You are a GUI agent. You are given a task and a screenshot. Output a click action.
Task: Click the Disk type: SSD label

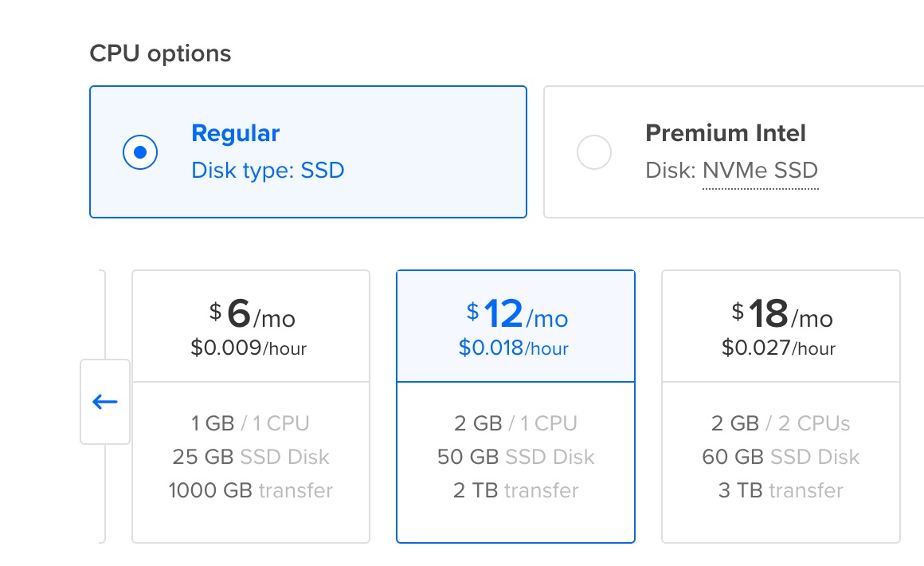coord(268,171)
